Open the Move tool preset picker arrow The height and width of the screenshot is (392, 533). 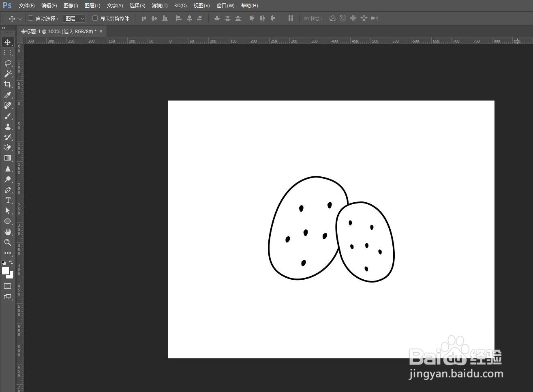click(20, 19)
